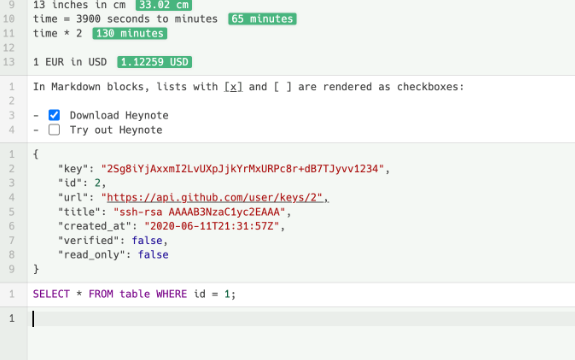This screenshot has width=575, height=360.
Task: Click the 1.12259 USD result badge
Action: tap(154, 62)
